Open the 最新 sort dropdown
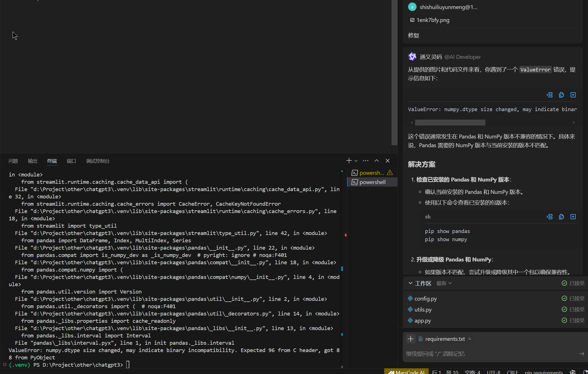Screen dimensions: 588x374 (x=444, y=283)
